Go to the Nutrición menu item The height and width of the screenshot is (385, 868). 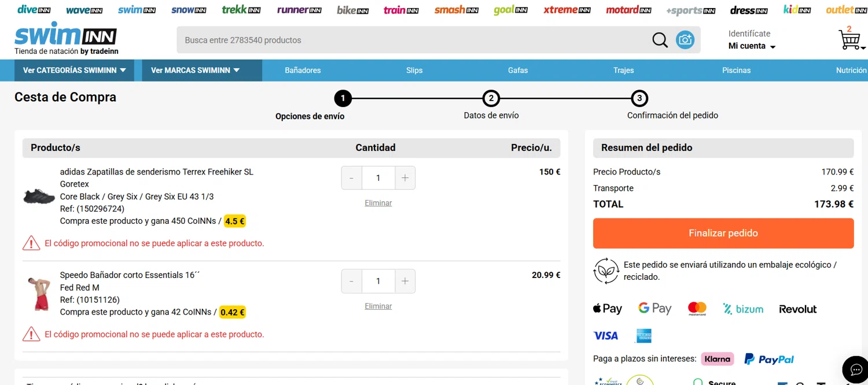(852, 71)
